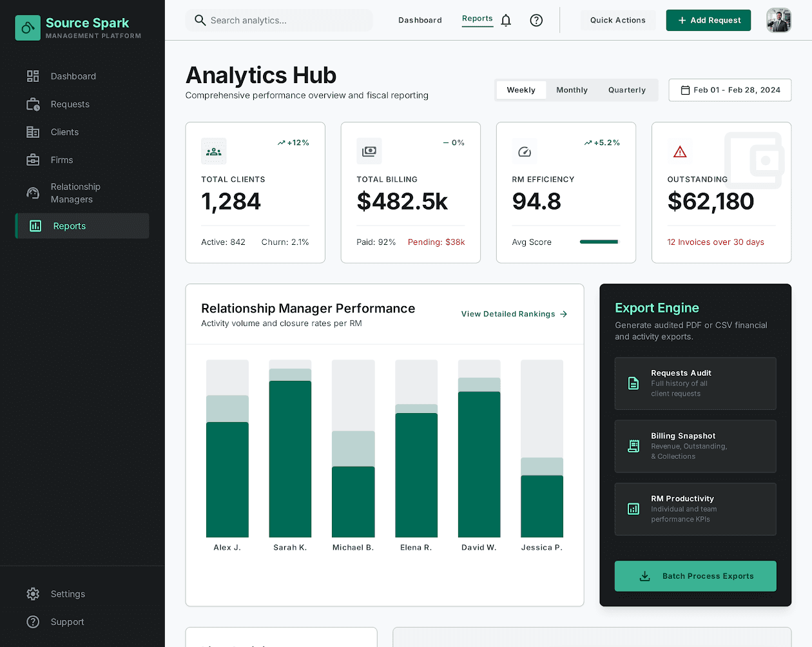
Task: Click the user profile avatar
Action: (778, 20)
